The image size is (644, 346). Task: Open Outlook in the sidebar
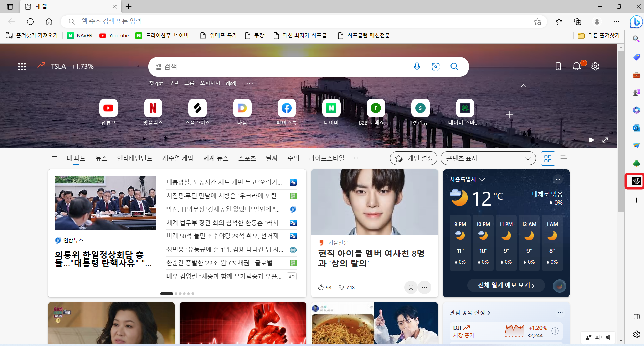tap(636, 128)
